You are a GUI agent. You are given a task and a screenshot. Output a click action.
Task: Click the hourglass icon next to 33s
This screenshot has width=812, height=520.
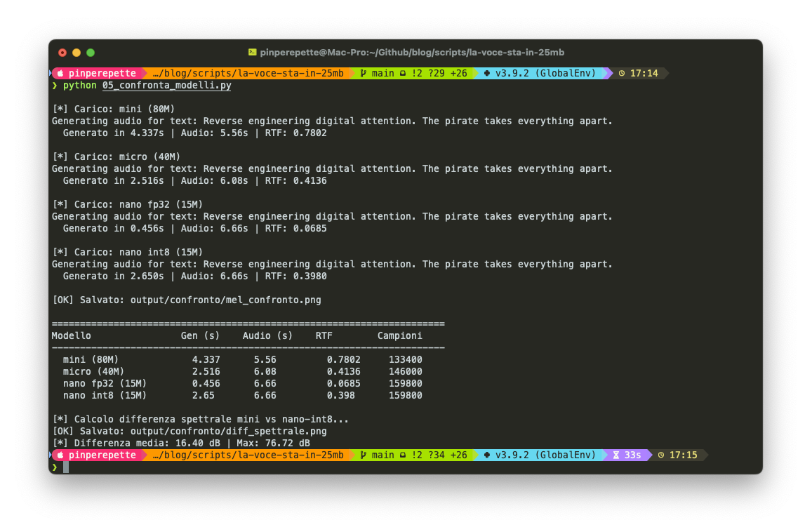[615, 455]
